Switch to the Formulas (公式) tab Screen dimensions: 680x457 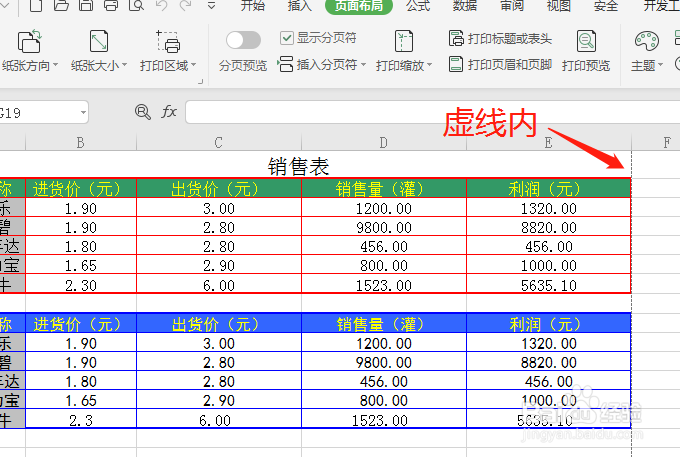coord(418,5)
